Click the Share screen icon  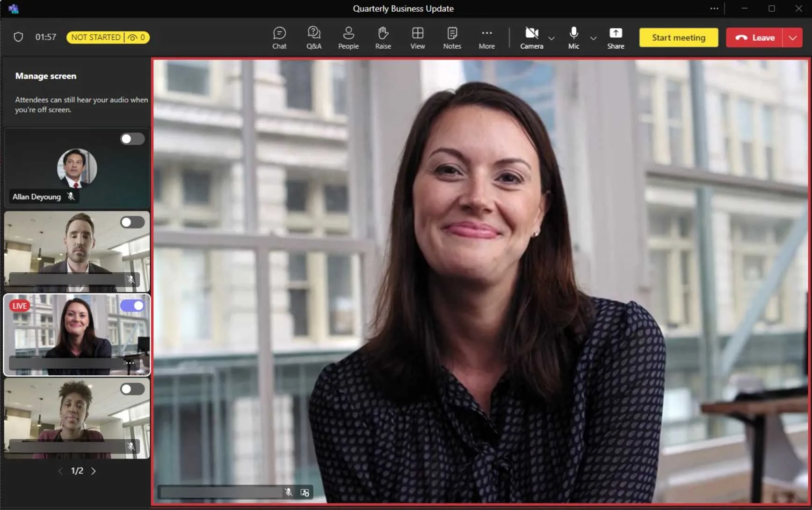coord(616,38)
